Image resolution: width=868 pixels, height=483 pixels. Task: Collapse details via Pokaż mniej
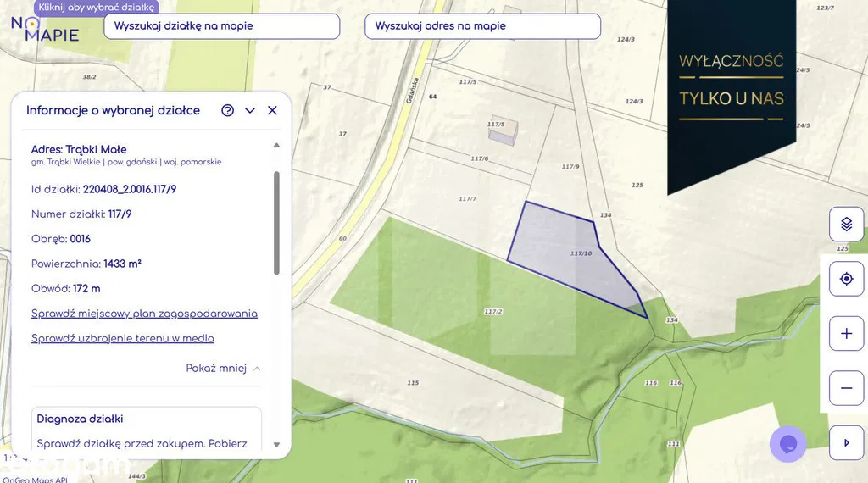click(223, 369)
